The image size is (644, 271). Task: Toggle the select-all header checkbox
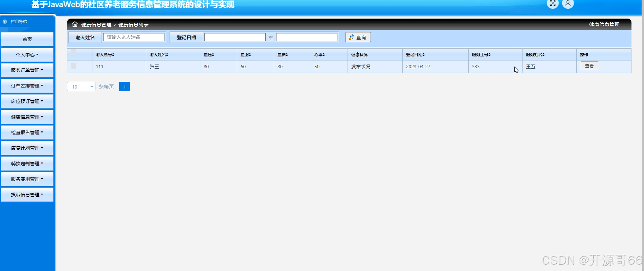coord(73,52)
